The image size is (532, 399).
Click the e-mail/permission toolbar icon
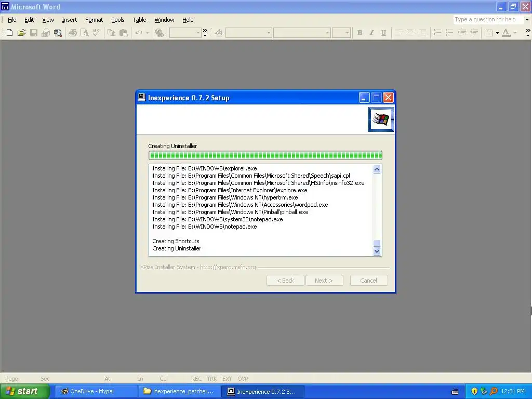pyautogui.click(x=46, y=33)
